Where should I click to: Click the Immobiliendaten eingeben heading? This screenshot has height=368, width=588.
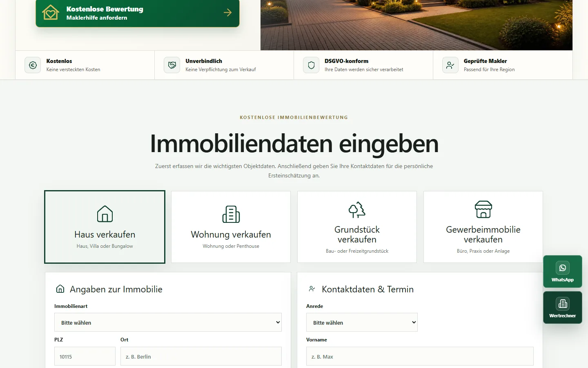[294, 144]
